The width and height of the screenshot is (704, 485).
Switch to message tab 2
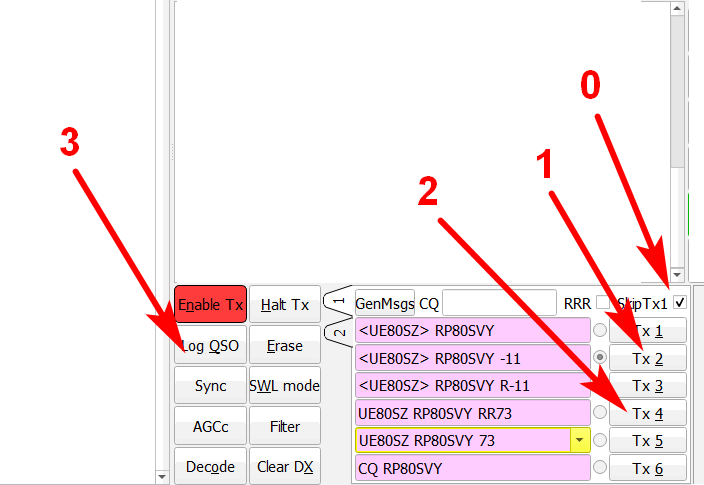[338, 331]
